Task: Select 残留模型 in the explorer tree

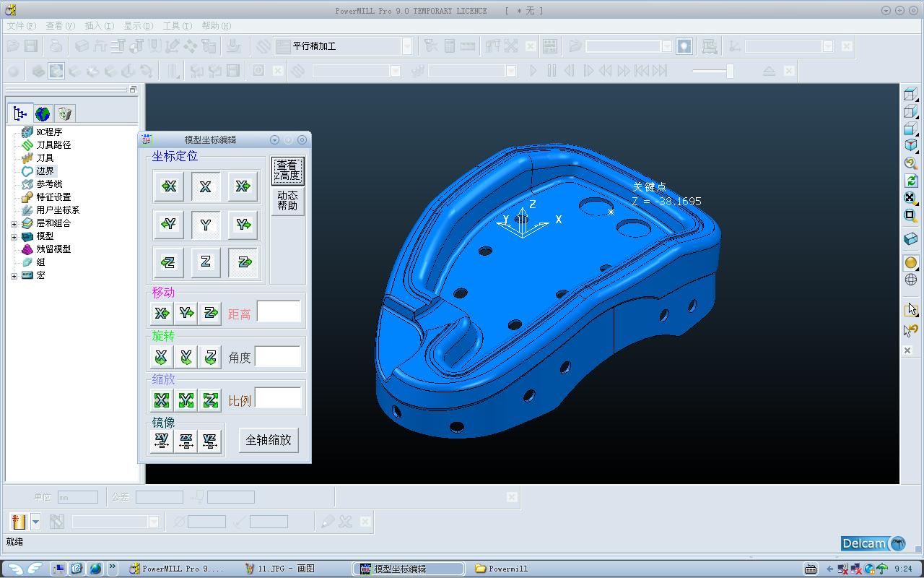Action: pos(53,249)
